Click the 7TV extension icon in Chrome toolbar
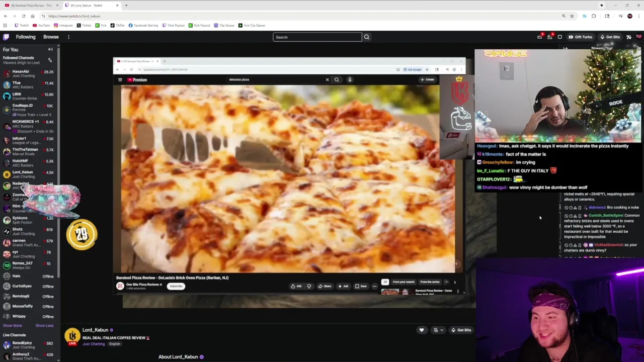Screen dimensions: 644x362 [x=584, y=16]
